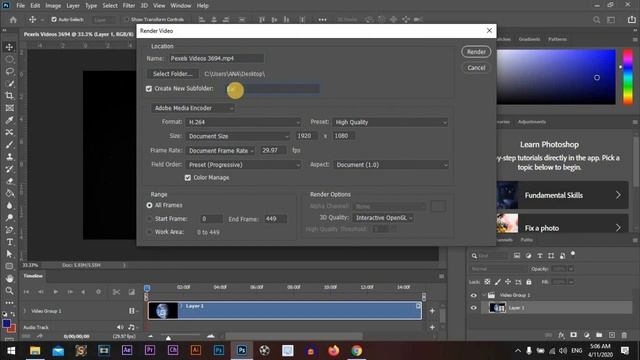Hide Layer 1 visibility eye

click(x=473, y=308)
